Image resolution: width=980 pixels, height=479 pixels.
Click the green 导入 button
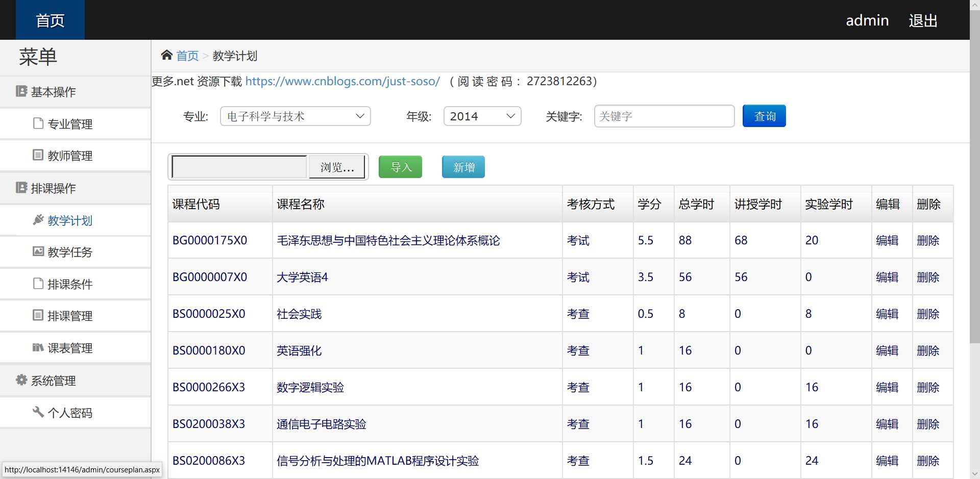(400, 167)
